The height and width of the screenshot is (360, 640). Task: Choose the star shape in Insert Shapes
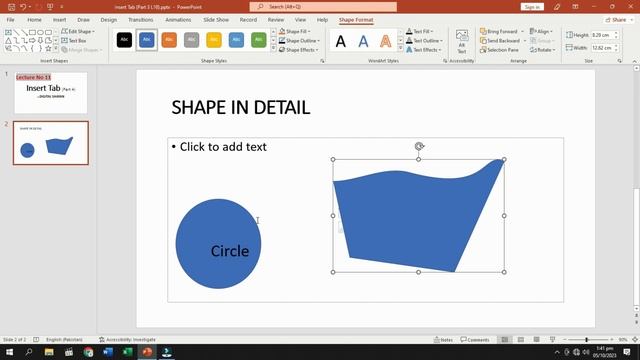click(48, 49)
